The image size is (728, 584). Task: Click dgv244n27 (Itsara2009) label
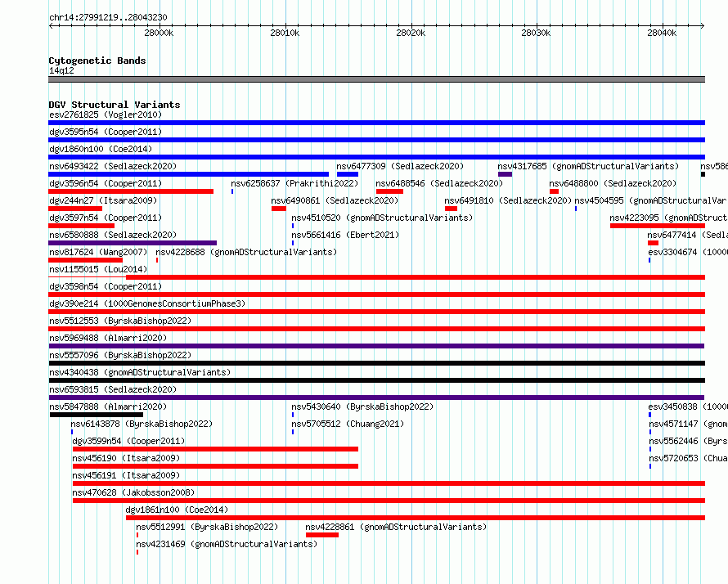103,200
